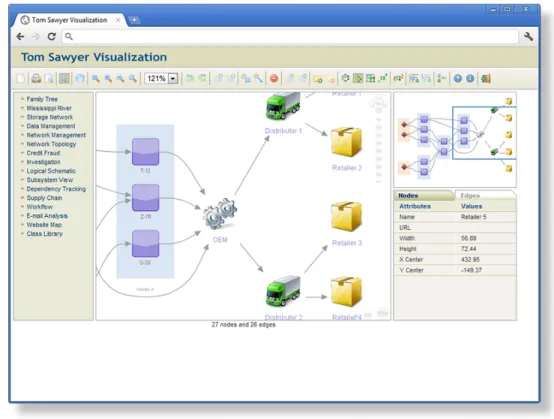Click the '56.89' width value
Screen dimensions: 554x419
click(468, 238)
